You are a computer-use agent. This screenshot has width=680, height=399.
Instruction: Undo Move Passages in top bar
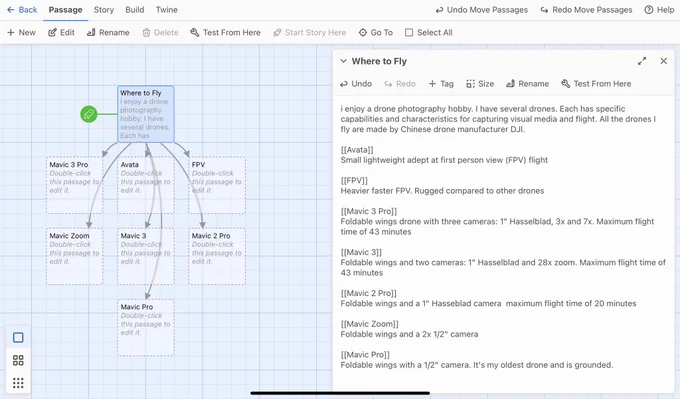click(482, 10)
